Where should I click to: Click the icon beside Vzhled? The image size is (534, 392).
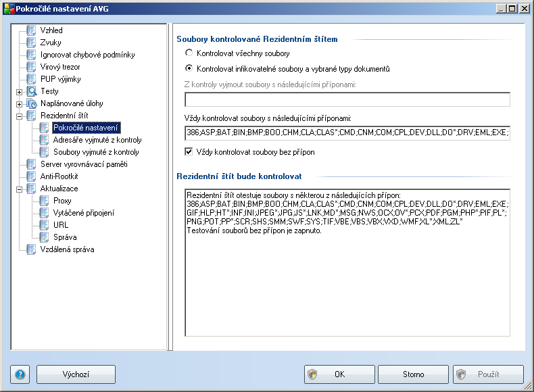[31, 30]
